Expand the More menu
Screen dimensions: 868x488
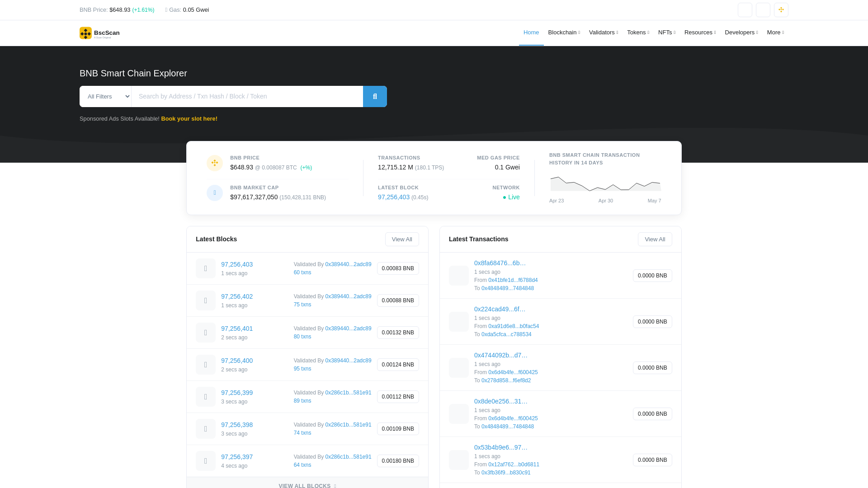(x=775, y=33)
